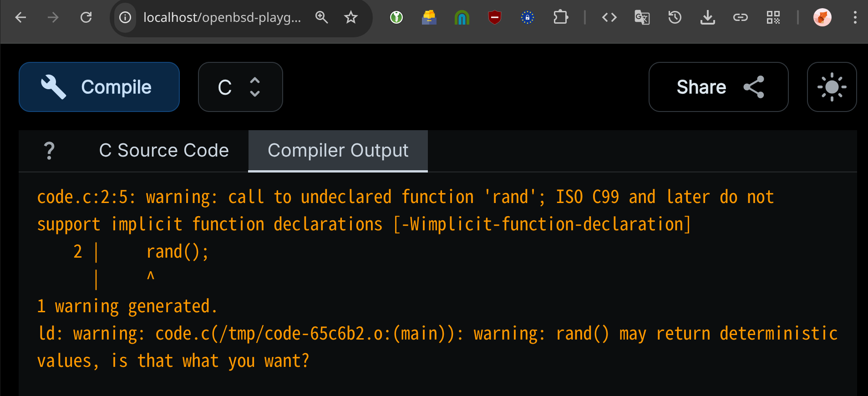Image resolution: width=868 pixels, height=396 pixels.
Task: Click the Compile button
Action: [x=99, y=87]
